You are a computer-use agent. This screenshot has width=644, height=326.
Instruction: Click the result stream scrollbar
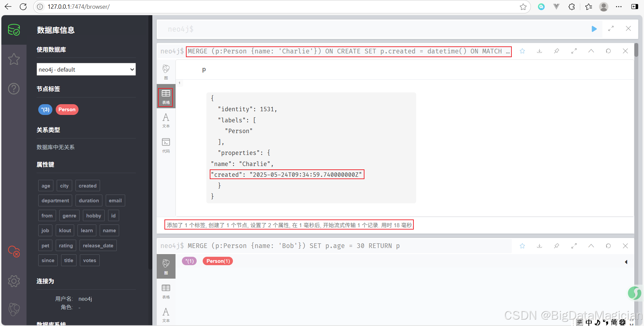(636, 50)
